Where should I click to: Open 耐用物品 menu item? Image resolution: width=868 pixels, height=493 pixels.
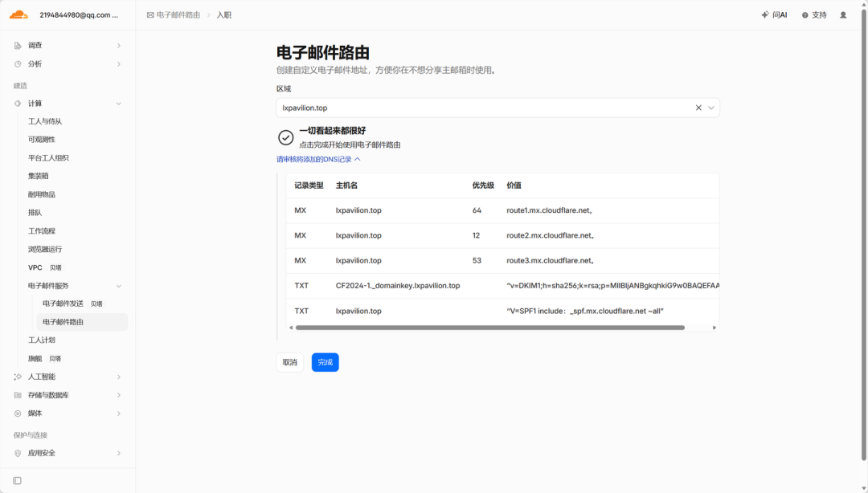point(42,194)
